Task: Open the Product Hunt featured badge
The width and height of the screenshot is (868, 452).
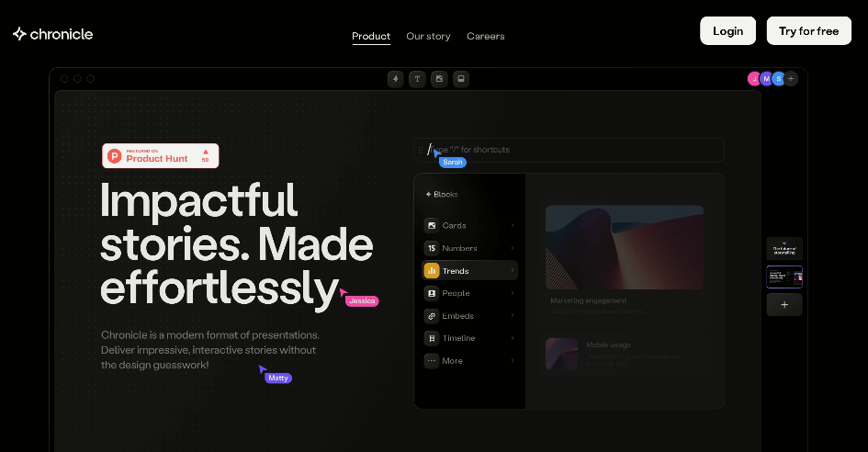Action: point(161,156)
